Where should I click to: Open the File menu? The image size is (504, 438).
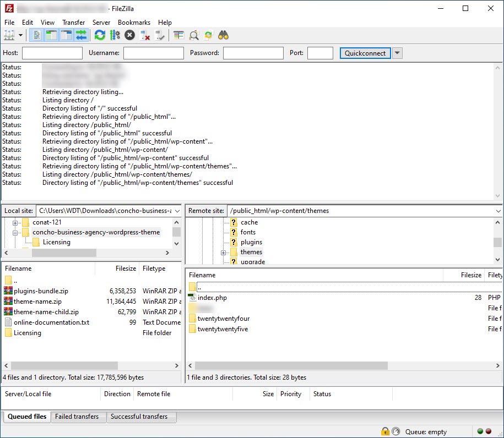pos(9,23)
